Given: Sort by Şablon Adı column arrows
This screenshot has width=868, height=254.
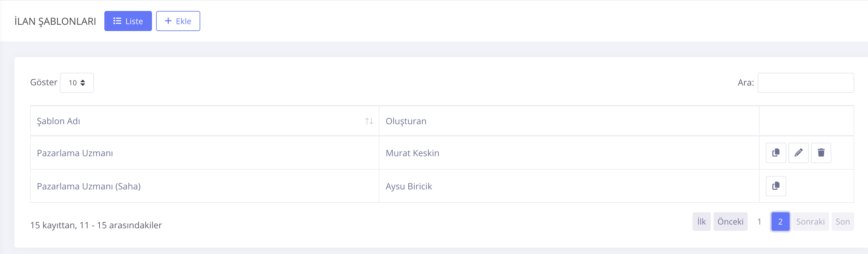Looking at the screenshot, I should click(369, 121).
